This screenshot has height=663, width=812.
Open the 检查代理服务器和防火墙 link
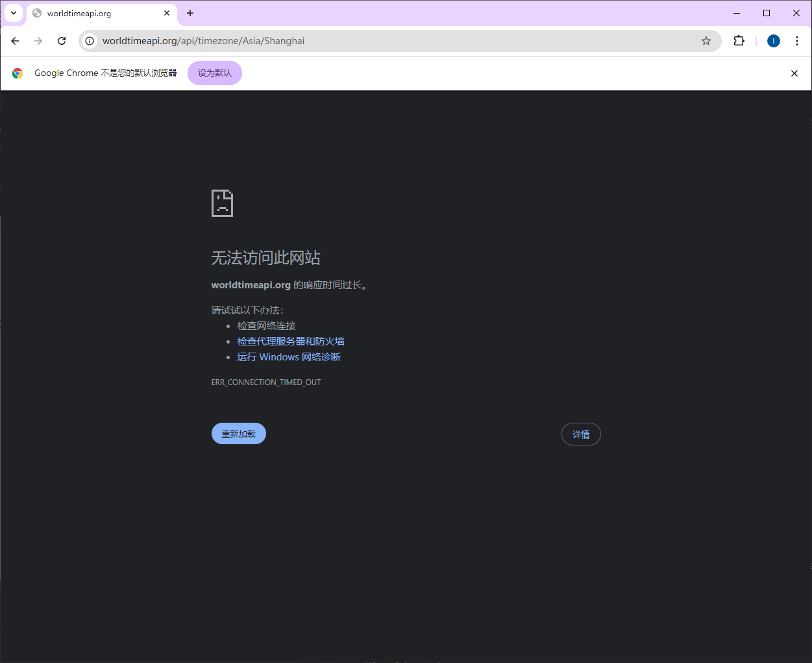point(290,341)
